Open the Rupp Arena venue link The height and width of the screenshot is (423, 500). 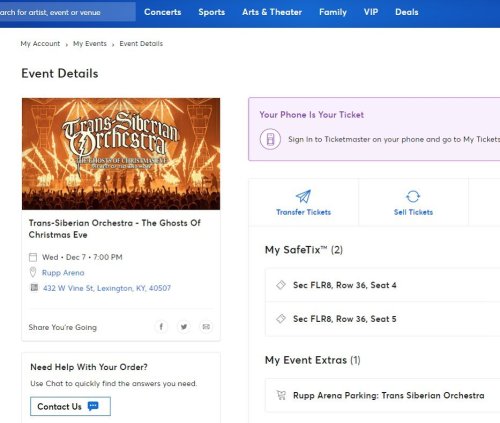tap(63, 273)
